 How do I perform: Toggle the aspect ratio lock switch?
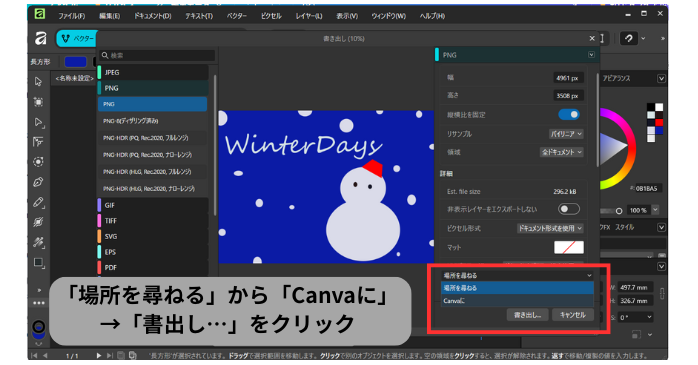pos(568,114)
